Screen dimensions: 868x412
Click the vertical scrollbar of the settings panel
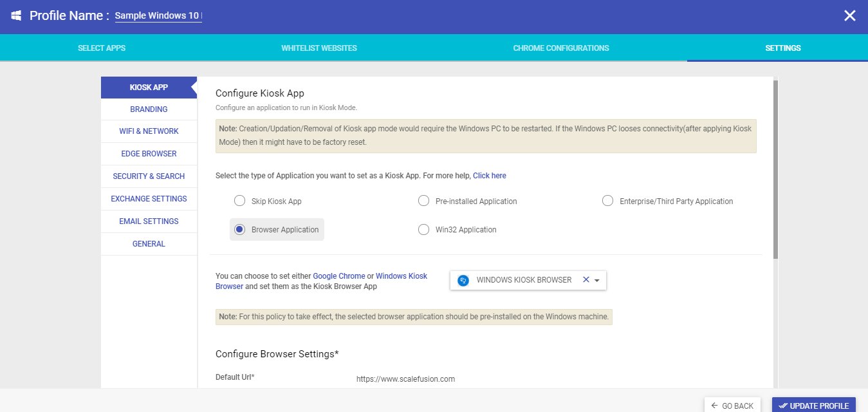776,169
